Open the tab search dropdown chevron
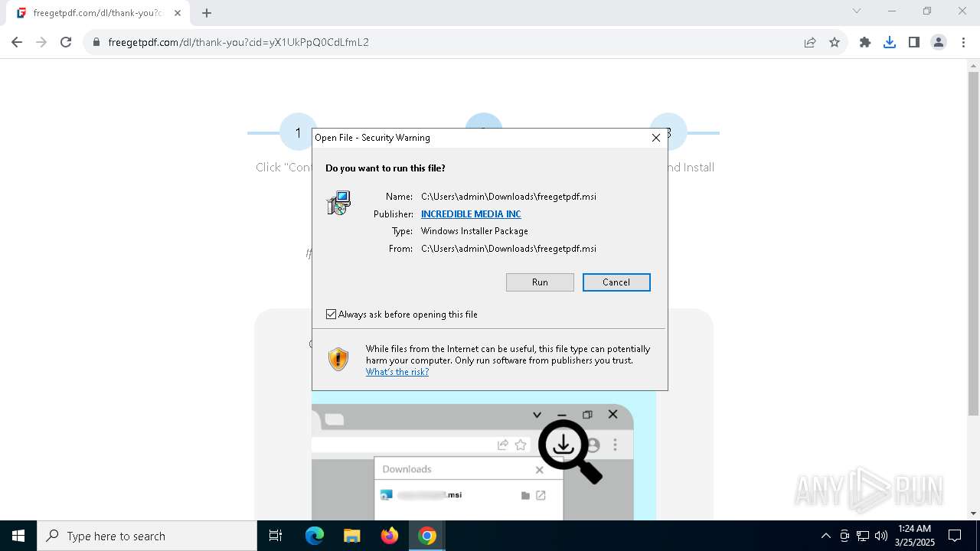 857,11
